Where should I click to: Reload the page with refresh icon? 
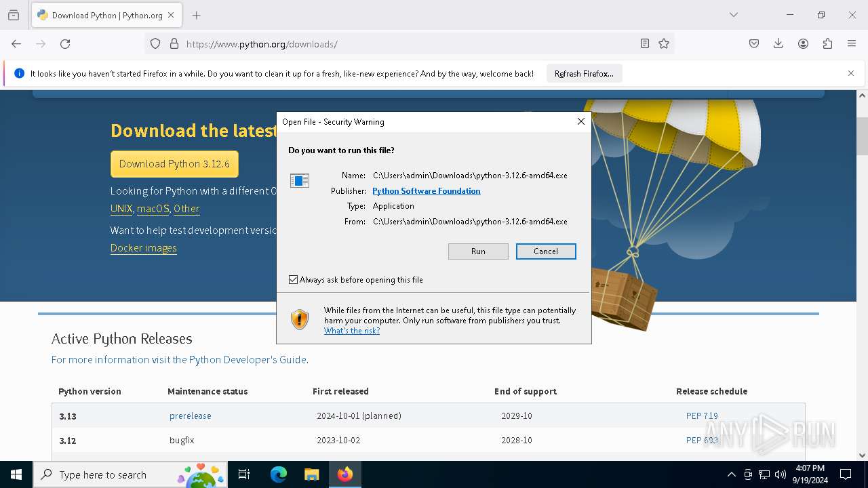pyautogui.click(x=65, y=44)
